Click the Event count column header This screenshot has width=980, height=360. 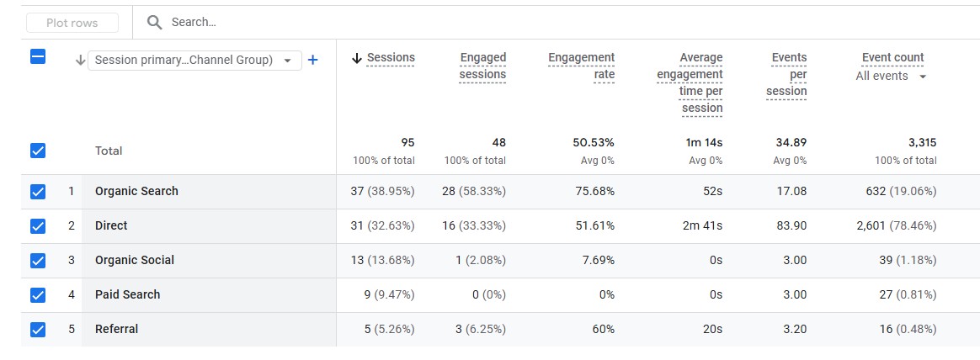892,58
